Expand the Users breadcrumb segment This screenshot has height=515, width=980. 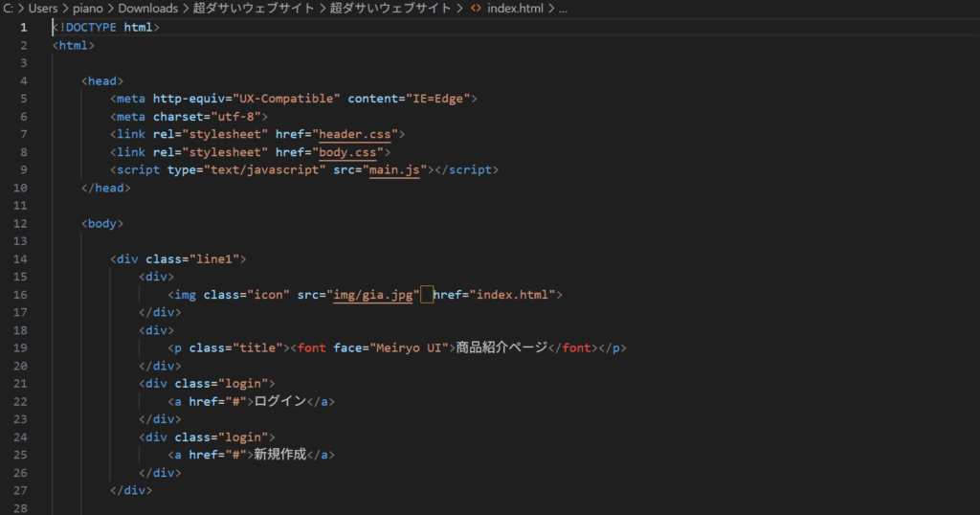point(44,9)
